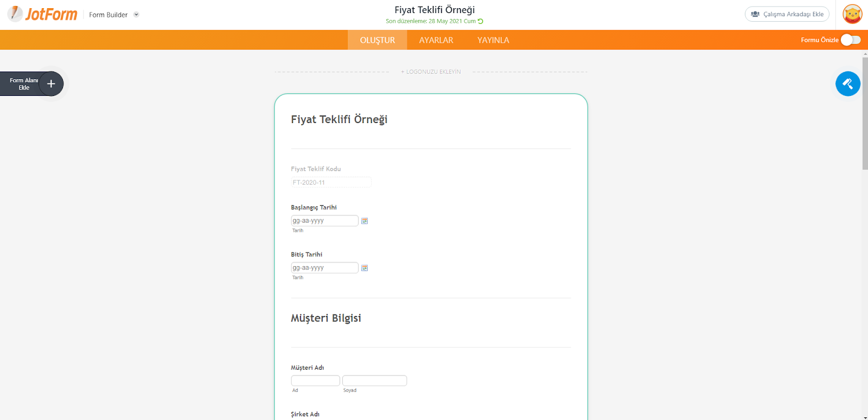The width and height of the screenshot is (868, 420).
Task: Open the AYARLAR tab
Action: pyautogui.click(x=436, y=40)
